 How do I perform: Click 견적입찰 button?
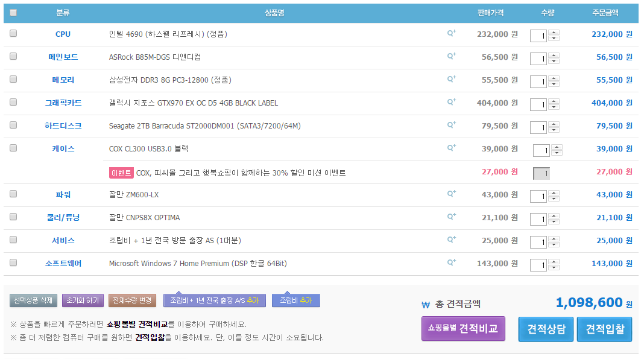click(605, 329)
